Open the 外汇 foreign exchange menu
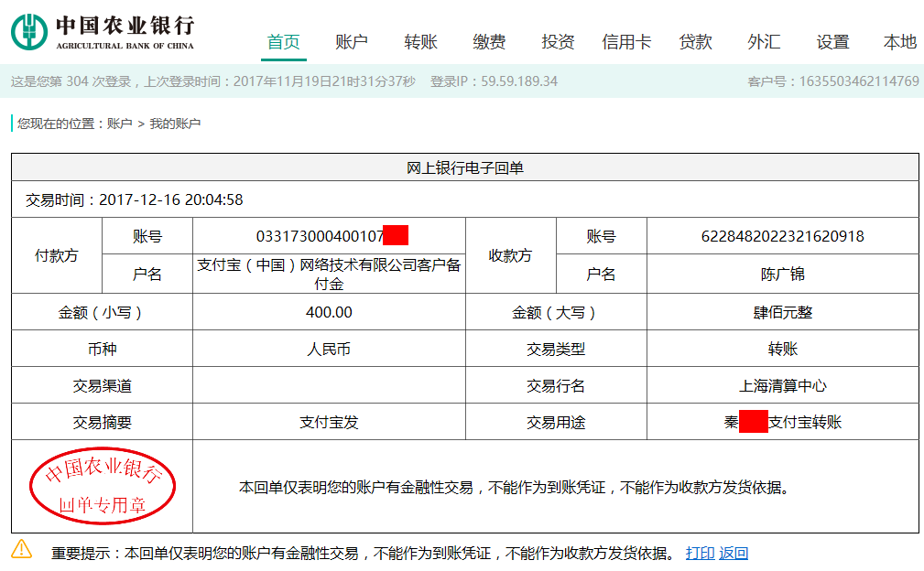The height and width of the screenshot is (571, 924). tap(762, 40)
